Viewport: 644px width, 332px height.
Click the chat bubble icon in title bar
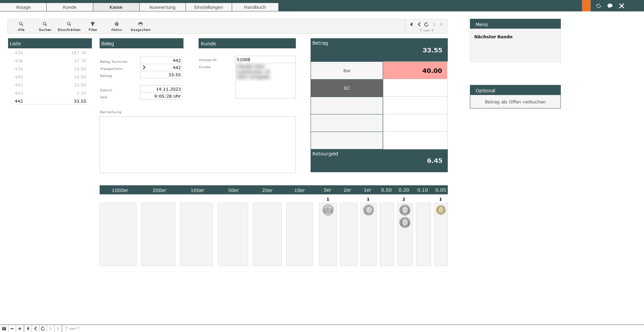click(610, 6)
